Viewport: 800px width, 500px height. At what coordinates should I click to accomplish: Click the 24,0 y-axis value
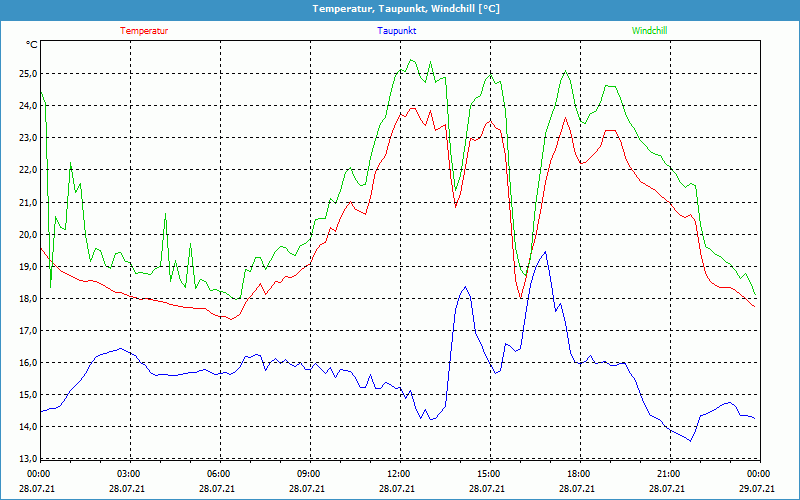[29, 106]
